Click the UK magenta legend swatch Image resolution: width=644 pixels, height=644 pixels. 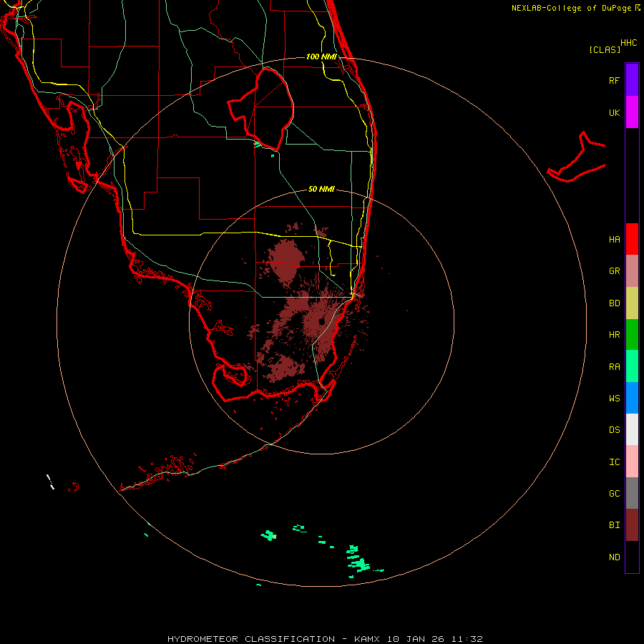tap(632, 112)
